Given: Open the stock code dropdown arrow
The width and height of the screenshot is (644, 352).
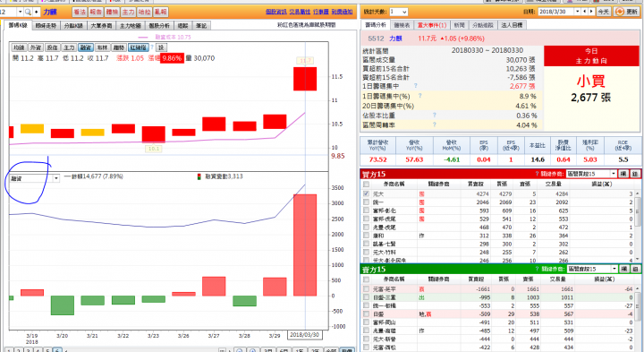Looking at the screenshot, I should coord(20,12).
